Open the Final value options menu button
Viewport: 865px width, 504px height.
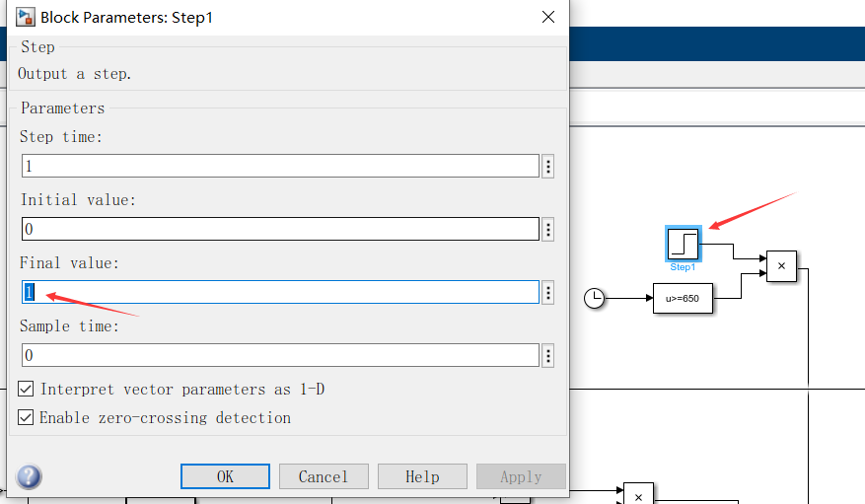click(547, 292)
